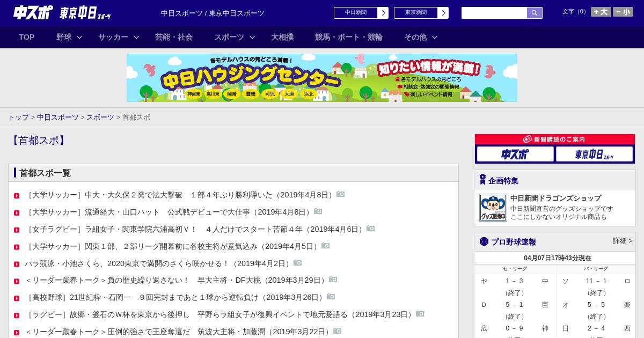Screen dimensions: 644x338
Task: Click 1 － 3 セ・リーグ score
Action: pos(514,281)
